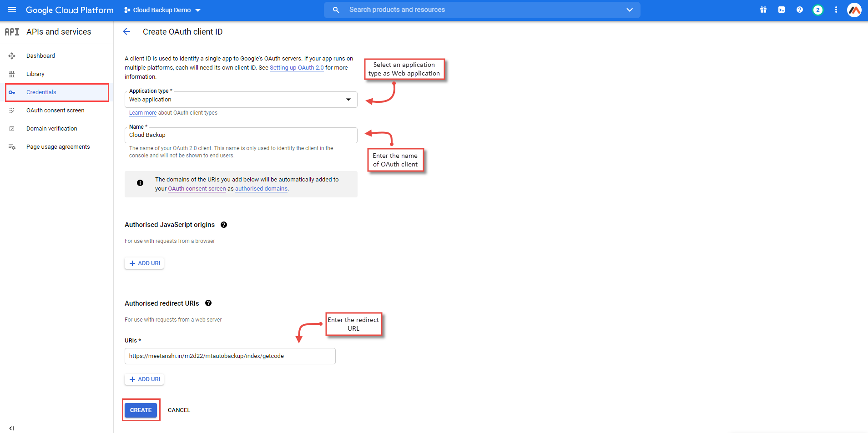Focus the Search products and resources field
868x433 pixels.
pos(482,10)
